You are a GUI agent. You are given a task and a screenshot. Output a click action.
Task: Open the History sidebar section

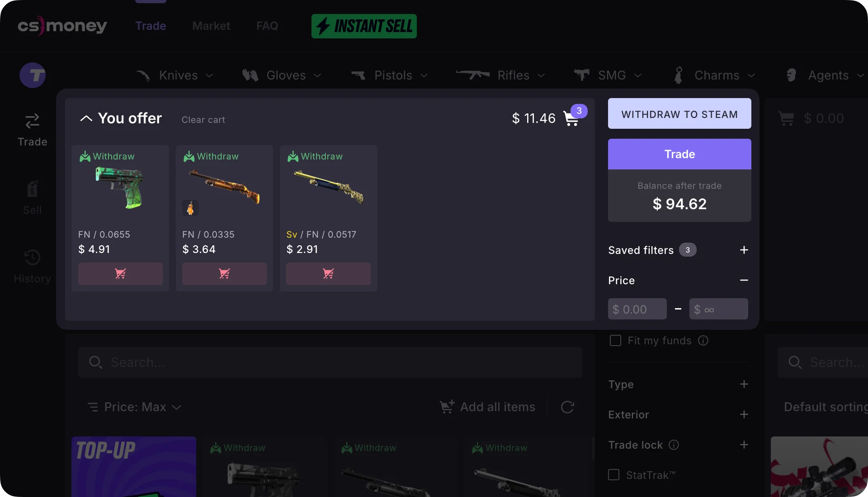coord(33,267)
